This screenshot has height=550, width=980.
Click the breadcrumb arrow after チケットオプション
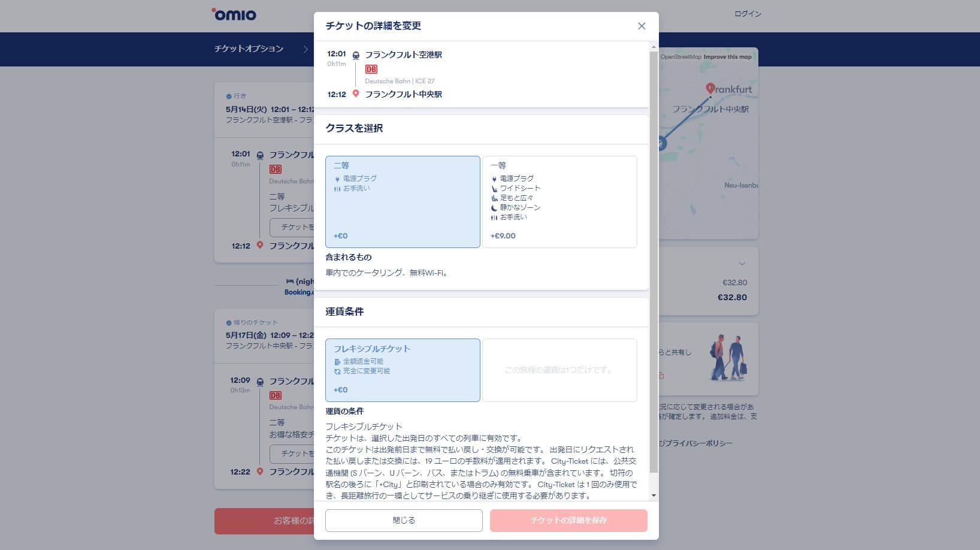306,49
